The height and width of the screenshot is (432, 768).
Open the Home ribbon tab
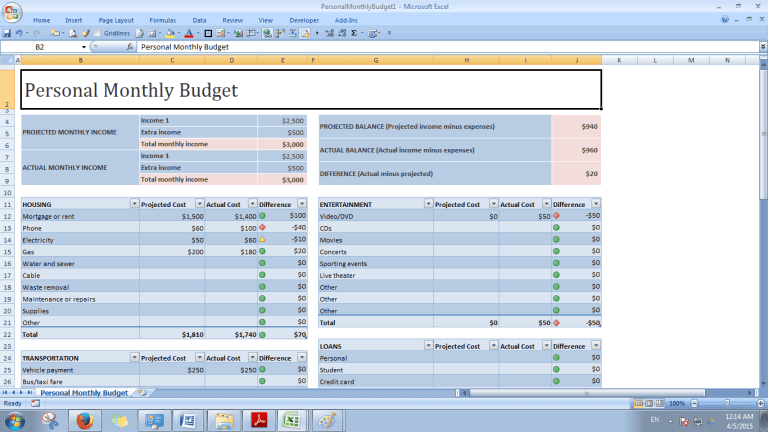point(42,21)
